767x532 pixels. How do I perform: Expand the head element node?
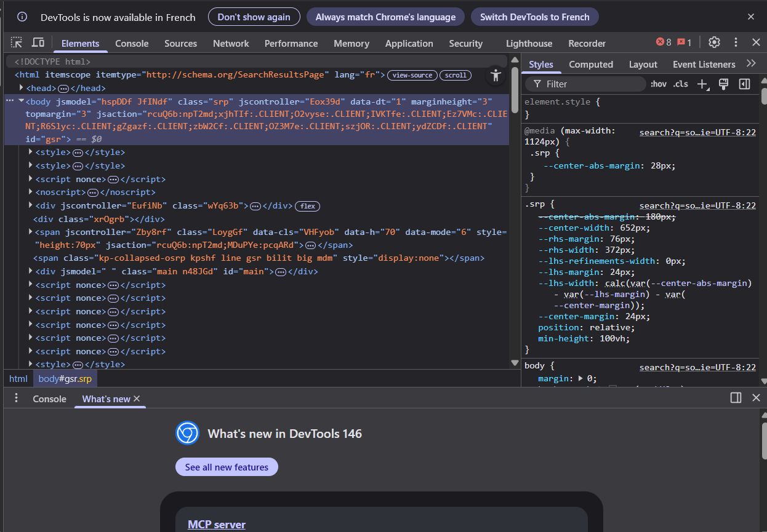(x=22, y=88)
